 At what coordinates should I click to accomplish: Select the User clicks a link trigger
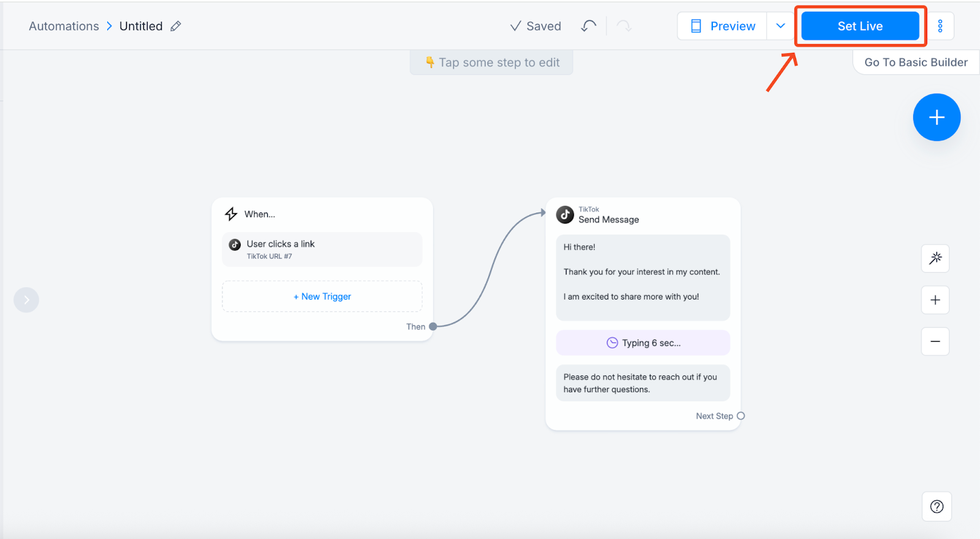coord(322,249)
